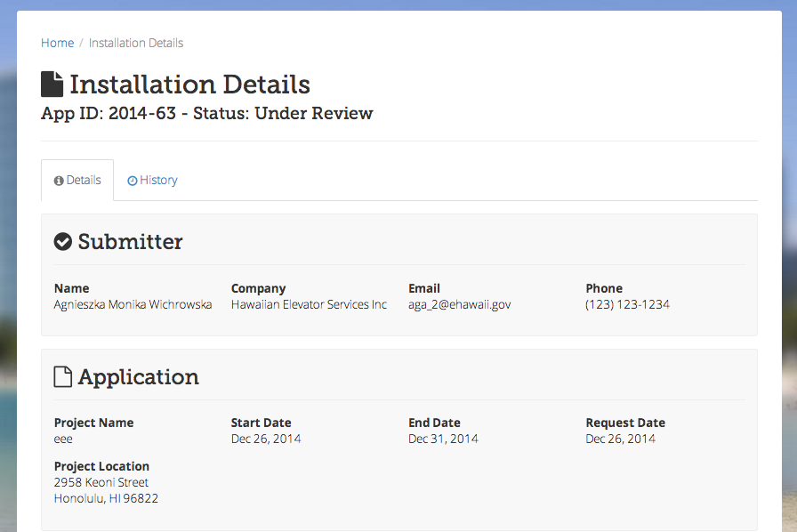Click the Request Date value Dec 26, 2014
797x532 pixels.
pyautogui.click(x=620, y=439)
